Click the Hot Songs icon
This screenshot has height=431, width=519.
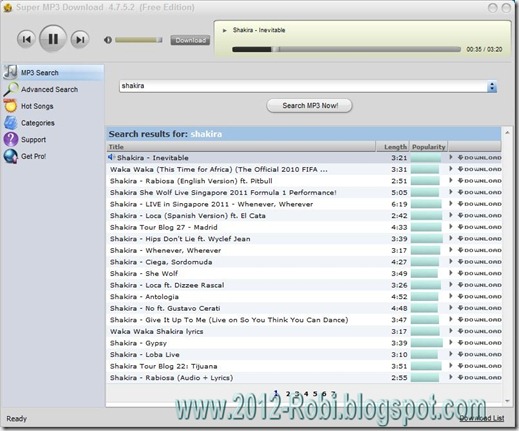coord(10,106)
